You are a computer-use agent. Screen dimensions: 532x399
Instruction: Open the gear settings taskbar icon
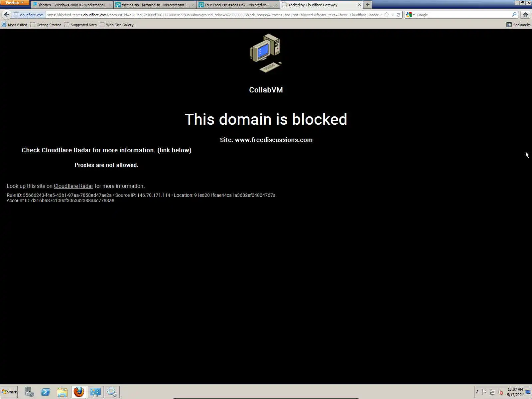(x=112, y=392)
